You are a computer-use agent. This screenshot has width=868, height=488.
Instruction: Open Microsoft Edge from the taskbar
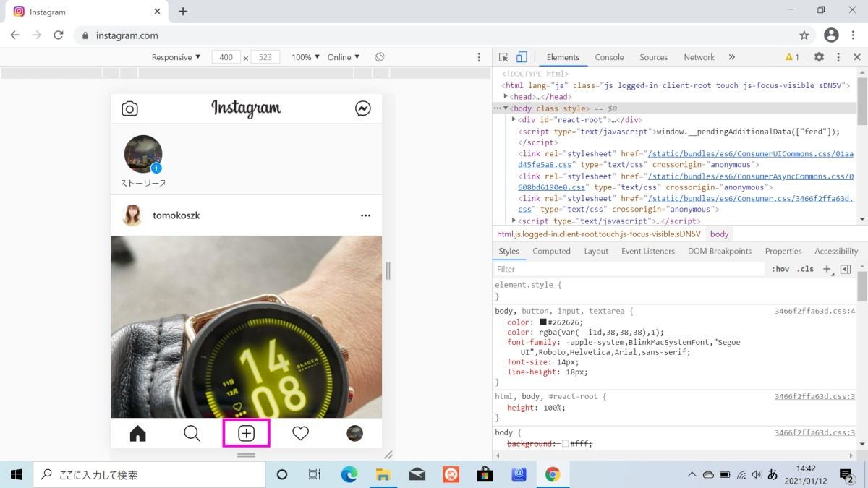tap(349, 474)
